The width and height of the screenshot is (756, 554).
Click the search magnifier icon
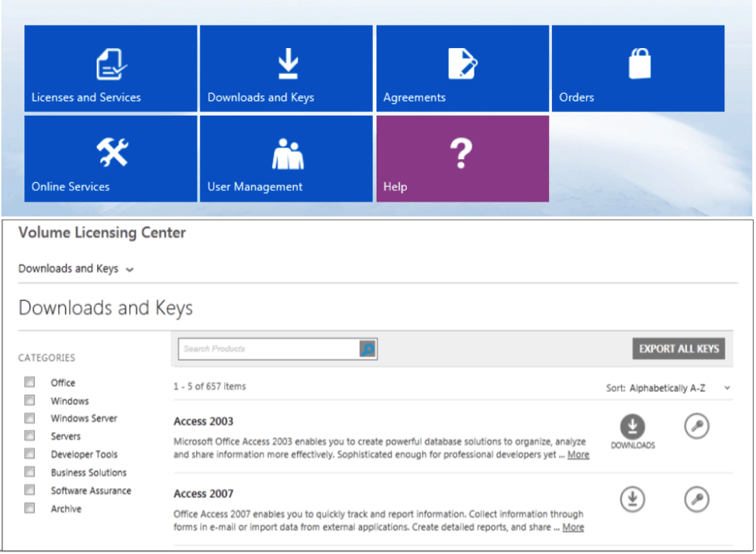(x=368, y=349)
